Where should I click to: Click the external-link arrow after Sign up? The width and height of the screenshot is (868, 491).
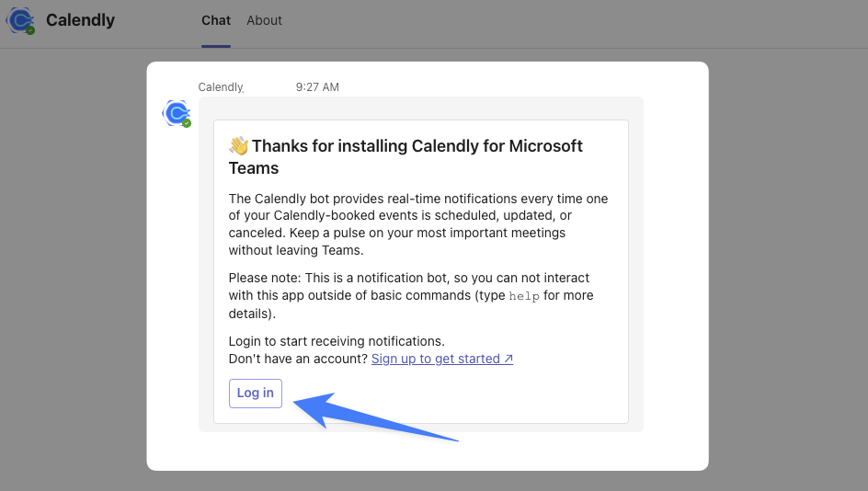coord(508,360)
